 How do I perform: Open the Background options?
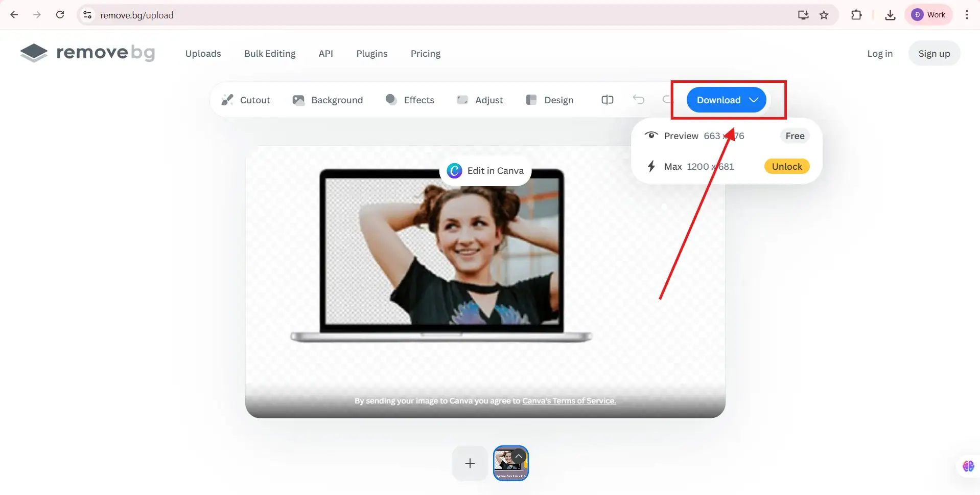pos(328,100)
